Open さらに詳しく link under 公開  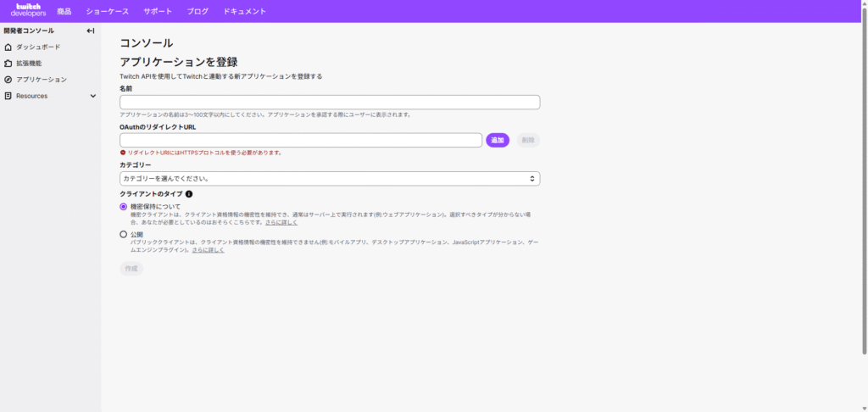pyautogui.click(x=209, y=250)
